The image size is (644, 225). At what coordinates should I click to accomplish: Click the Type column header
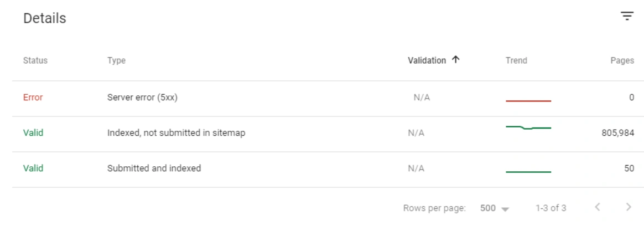pyautogui.click(x=116, y=61)
